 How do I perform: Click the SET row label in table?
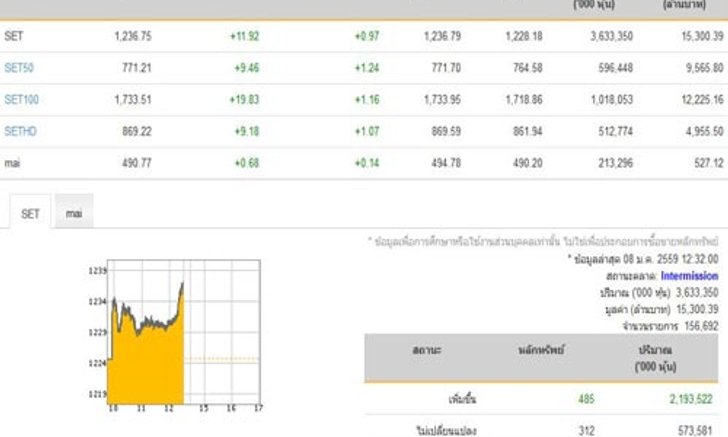pos(13,36)
